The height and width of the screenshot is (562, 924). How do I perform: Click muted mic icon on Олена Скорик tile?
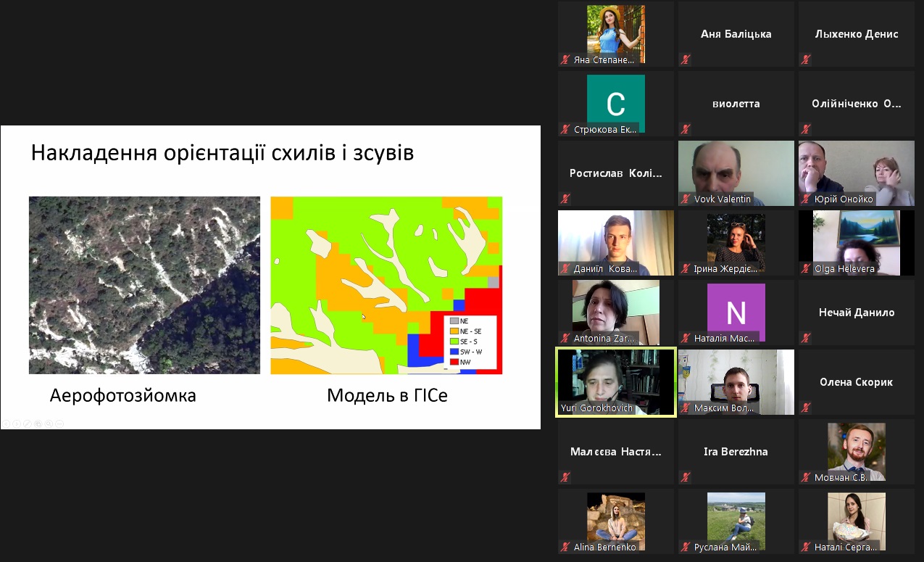pos(805,408)
